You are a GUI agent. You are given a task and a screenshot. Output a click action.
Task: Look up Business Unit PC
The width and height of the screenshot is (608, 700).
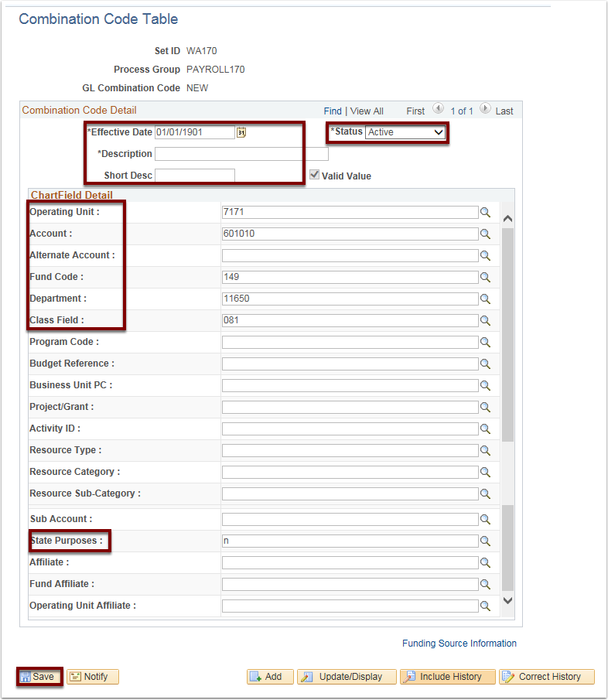tap(485, 386)
